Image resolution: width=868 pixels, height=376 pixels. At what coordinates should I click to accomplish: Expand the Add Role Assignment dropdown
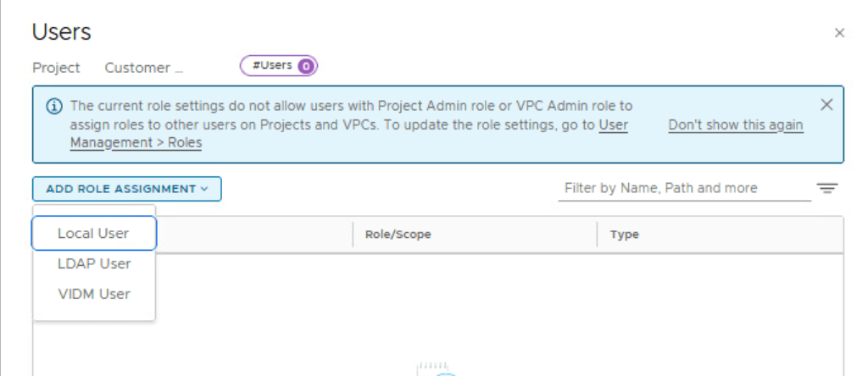coord(127,189)
